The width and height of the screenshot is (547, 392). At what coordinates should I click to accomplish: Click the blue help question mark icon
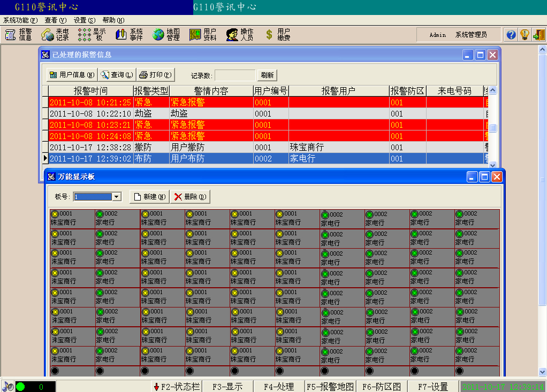click(511, 35)
